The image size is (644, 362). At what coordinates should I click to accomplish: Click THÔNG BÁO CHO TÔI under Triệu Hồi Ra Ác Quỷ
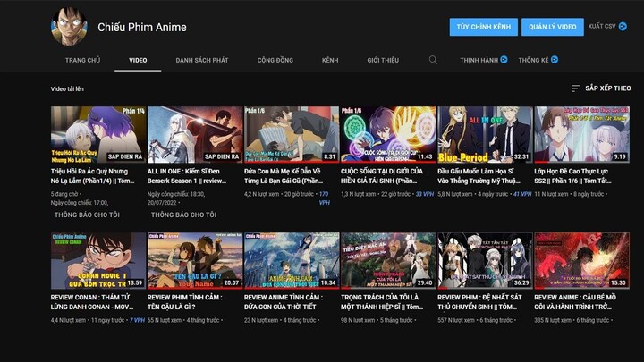point(87,215)
